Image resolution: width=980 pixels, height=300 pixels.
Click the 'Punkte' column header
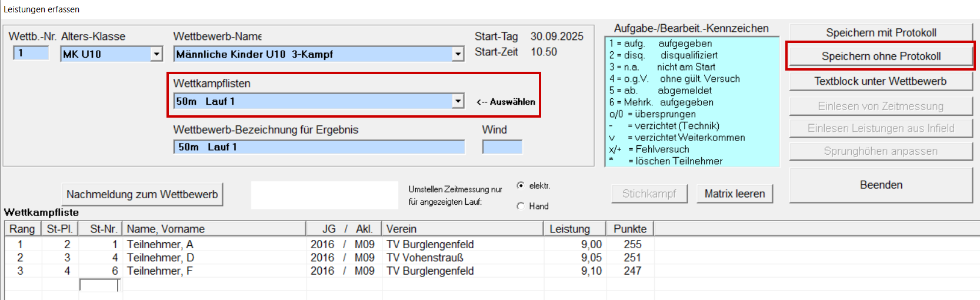click(x=629, y=229)
